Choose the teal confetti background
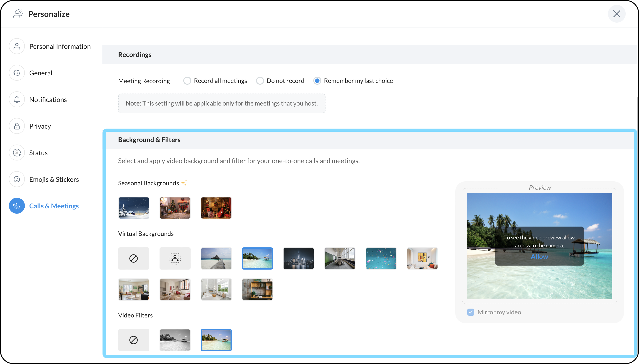Viewport: 639px width, 364px height. (381, 258)
